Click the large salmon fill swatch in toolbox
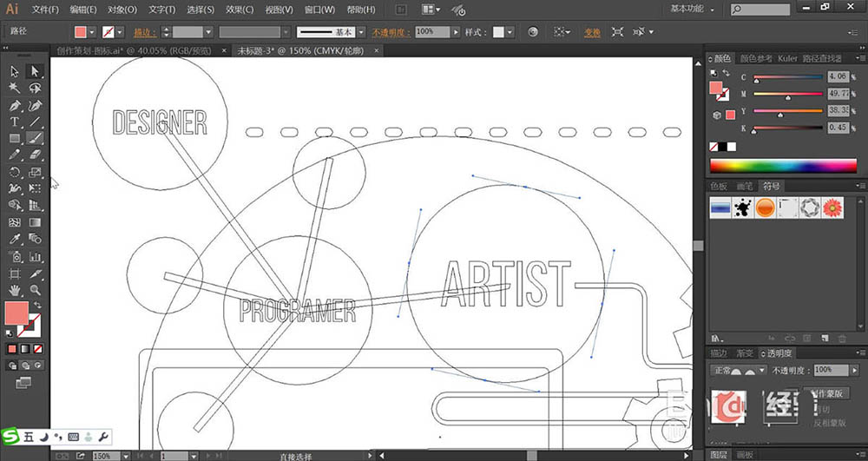The height and width of the screenshot is (461, 868). pos(16,313)
